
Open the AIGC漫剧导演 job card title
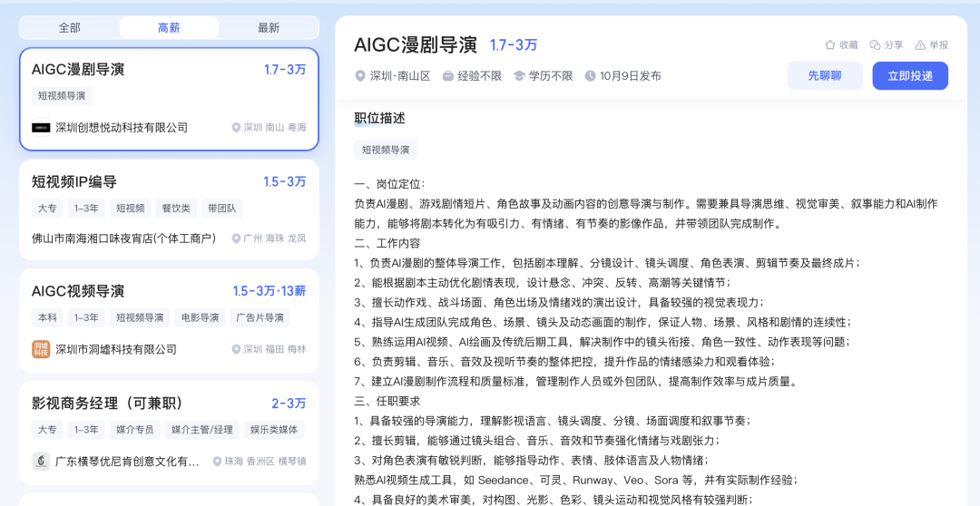click(78, 69)
